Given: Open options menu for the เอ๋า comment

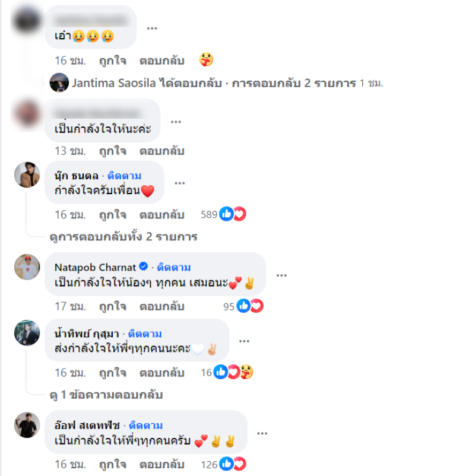Looking at the screenshot, I should [x=152, y=28].
